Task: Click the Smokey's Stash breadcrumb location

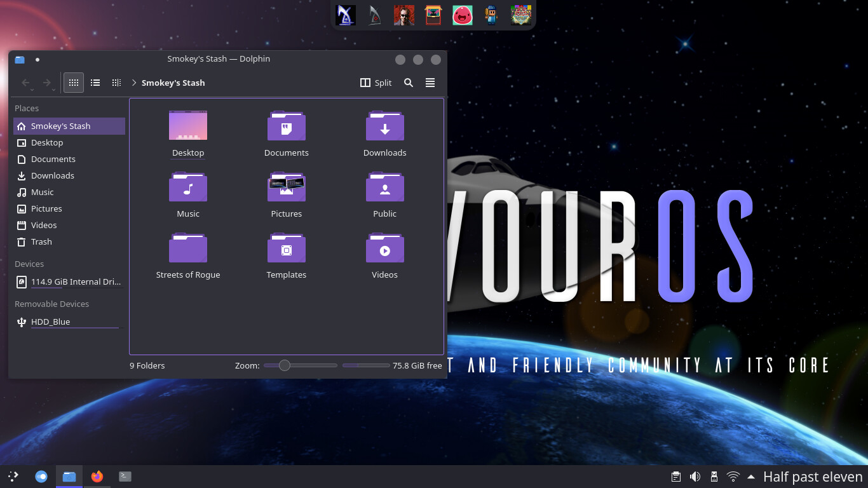Action: [173, 83]
